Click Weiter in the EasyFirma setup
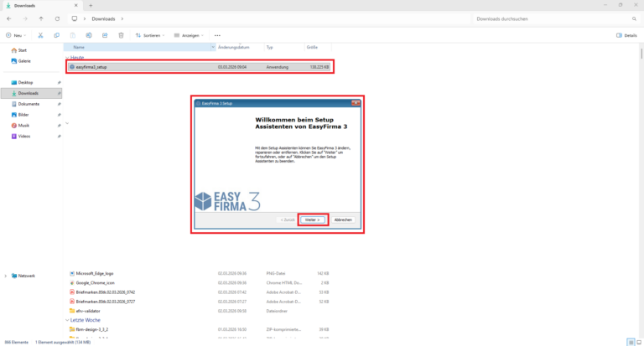This screenshot has width=644, height=346. point(313,220)
